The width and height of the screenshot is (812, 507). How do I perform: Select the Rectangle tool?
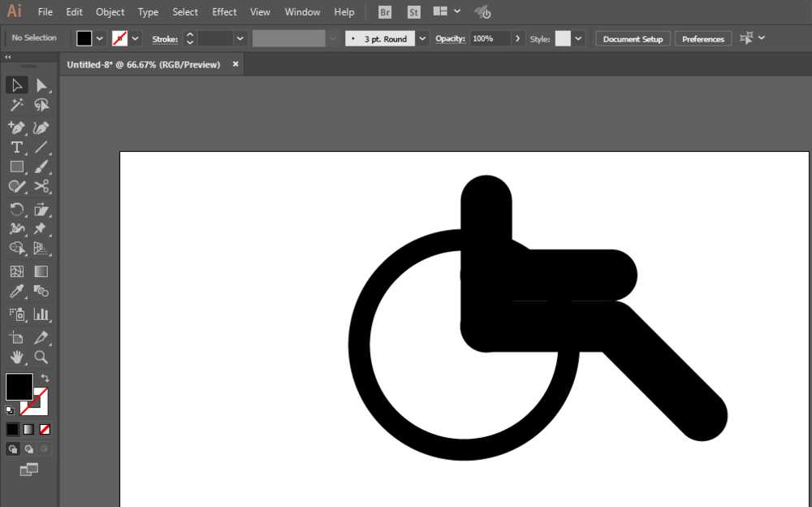pyautogui.click(x=16, y=167)
